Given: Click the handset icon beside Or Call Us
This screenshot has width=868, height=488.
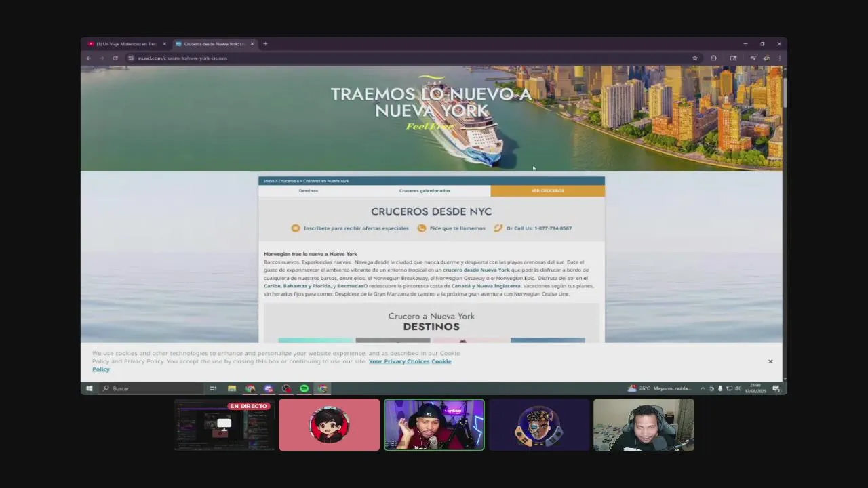Looking at the screenshot, I should [498, 228].
